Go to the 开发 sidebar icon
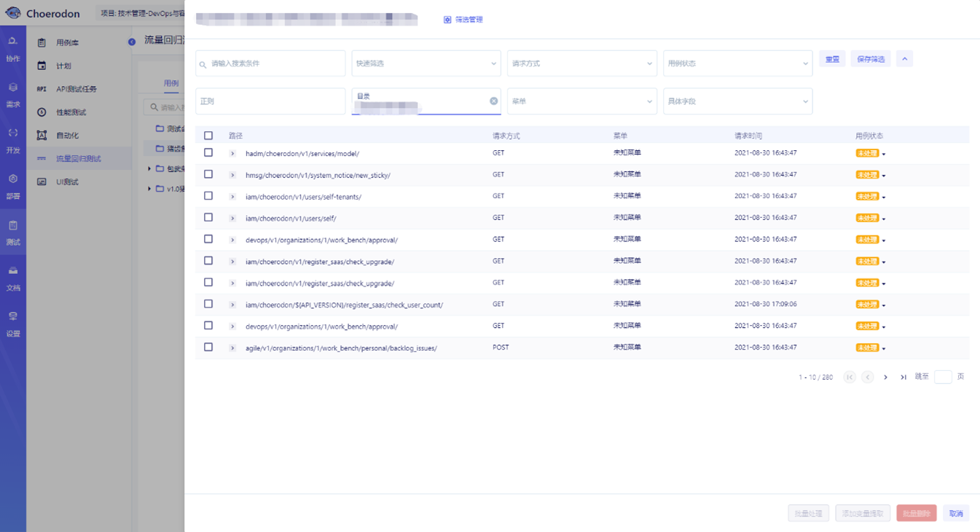 [13, 133]
